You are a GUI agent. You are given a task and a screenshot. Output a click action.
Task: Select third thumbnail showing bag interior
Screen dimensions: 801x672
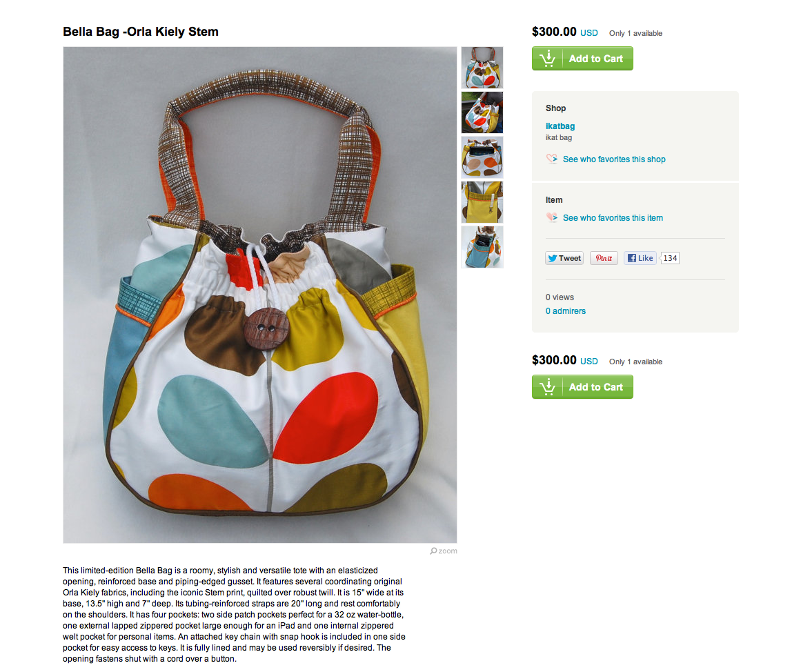pyautogui.click(x=482, y=157)
